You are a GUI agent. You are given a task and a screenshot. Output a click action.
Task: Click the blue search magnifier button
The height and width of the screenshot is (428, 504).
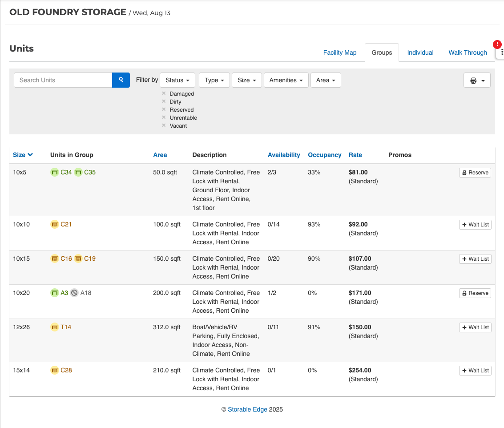coord(121,80)
